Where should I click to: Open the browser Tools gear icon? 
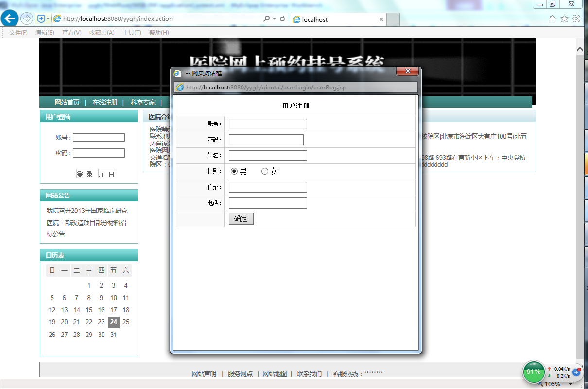coord(576,18)
